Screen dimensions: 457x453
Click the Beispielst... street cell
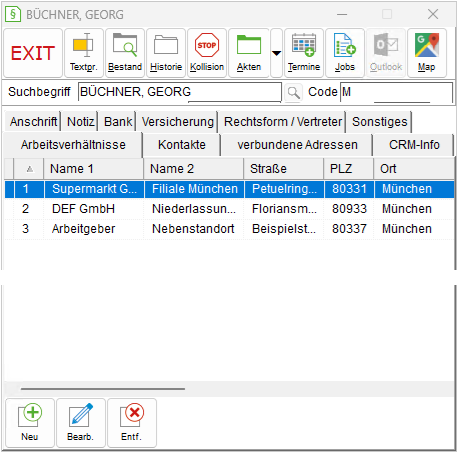point(284,229)
